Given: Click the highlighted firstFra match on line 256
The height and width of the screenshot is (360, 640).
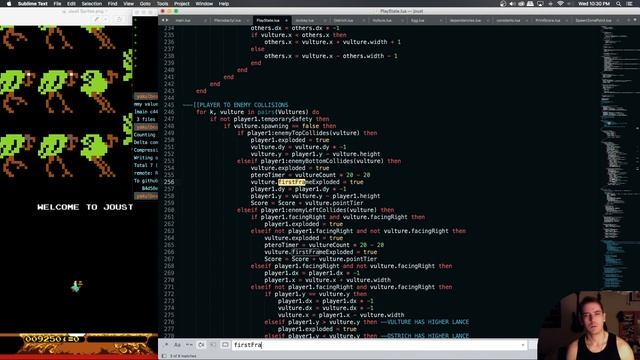Looking at the screenshot, I should point(291,182).
